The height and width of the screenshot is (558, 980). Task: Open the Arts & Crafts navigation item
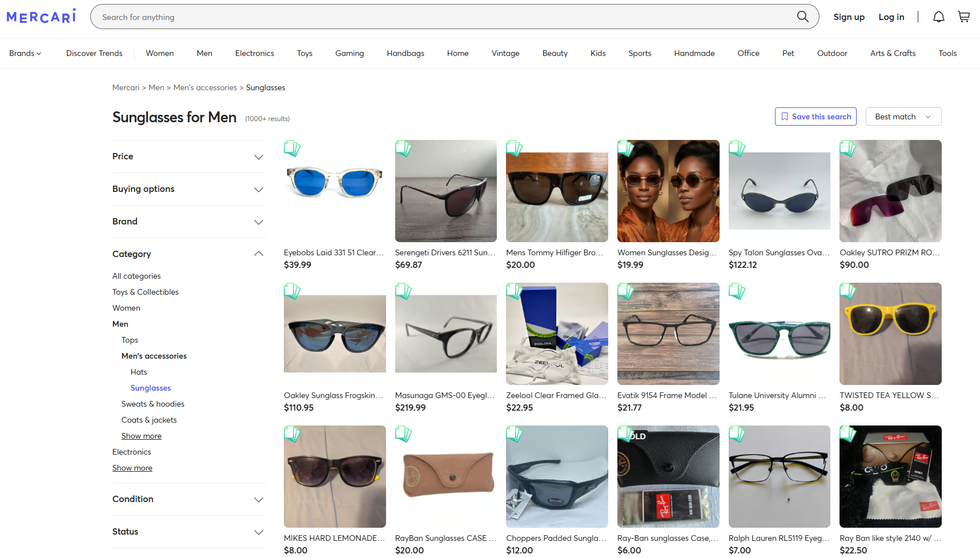tap(893, 53)
